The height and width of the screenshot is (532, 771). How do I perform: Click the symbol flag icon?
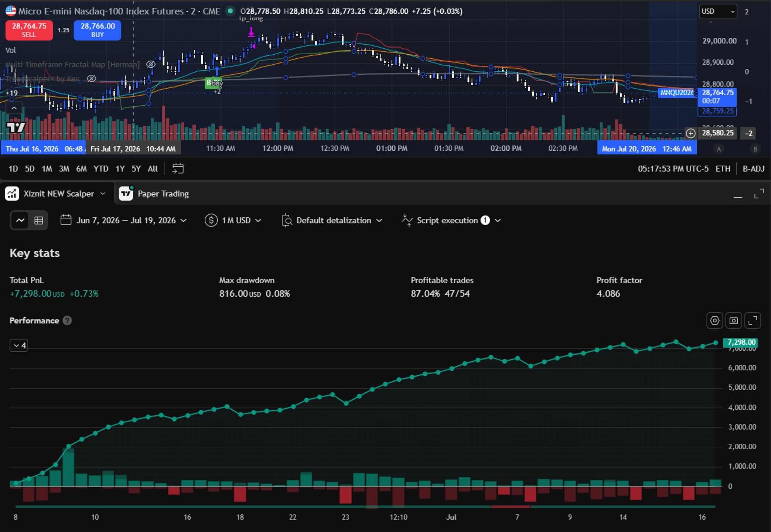click(x=11, y=11)
